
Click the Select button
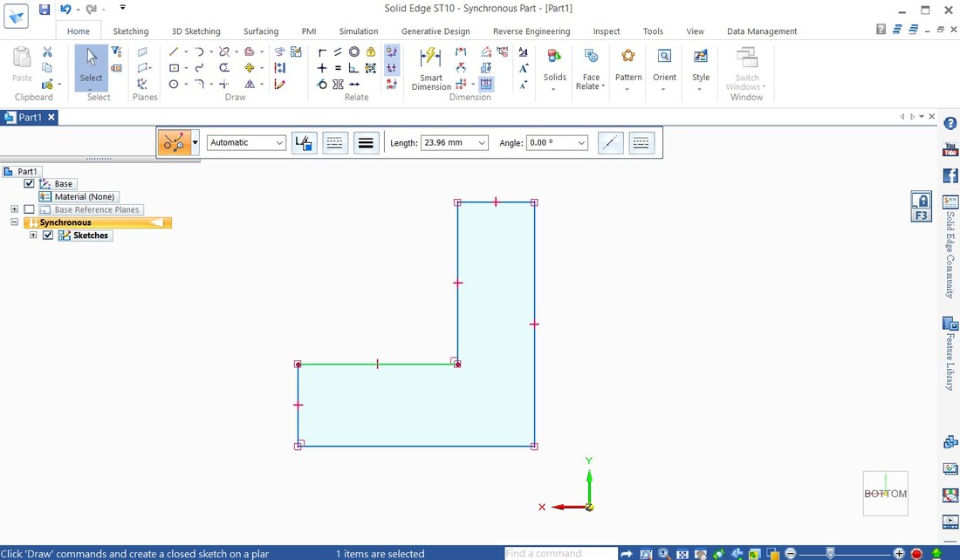pos(91,66)
